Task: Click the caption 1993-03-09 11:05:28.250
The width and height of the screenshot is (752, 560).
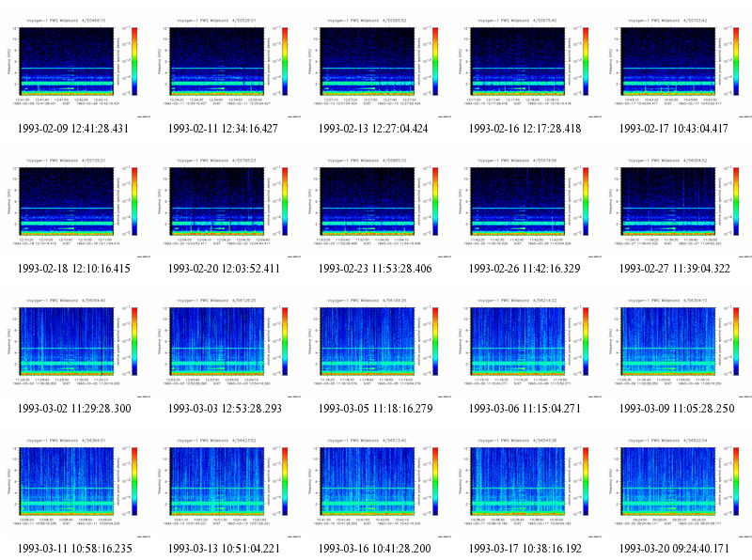Action: pyautogui.click(x=677, y=409)
